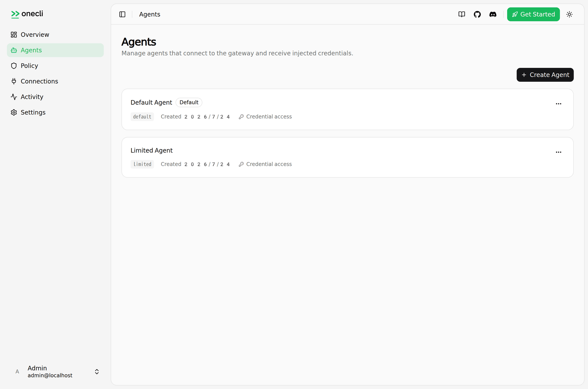
Task: Click the "Manage agents that connect" description
Action: click(x=237, y=53)
